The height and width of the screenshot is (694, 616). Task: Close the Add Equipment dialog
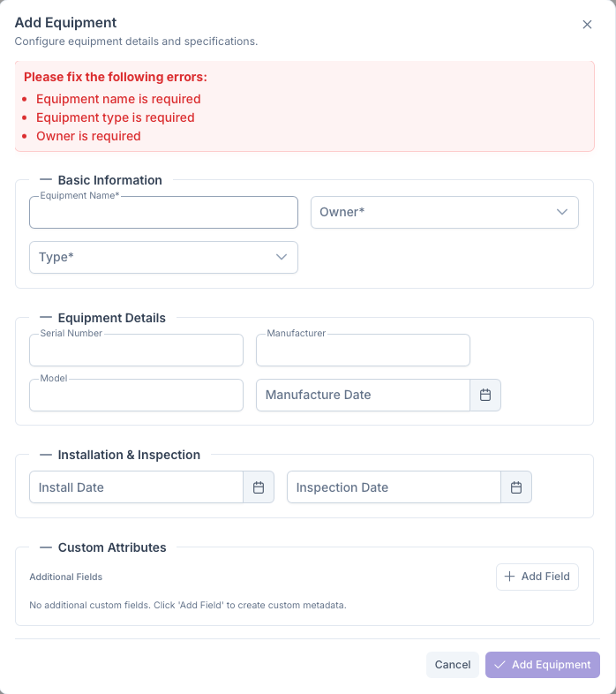click(x=587, y=25)
